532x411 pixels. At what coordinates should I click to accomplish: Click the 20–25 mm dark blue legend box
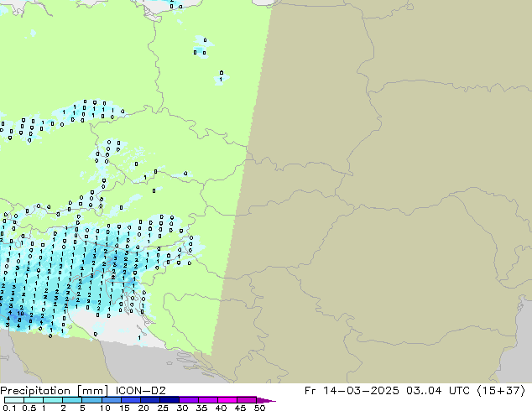(x=149, y=400)
